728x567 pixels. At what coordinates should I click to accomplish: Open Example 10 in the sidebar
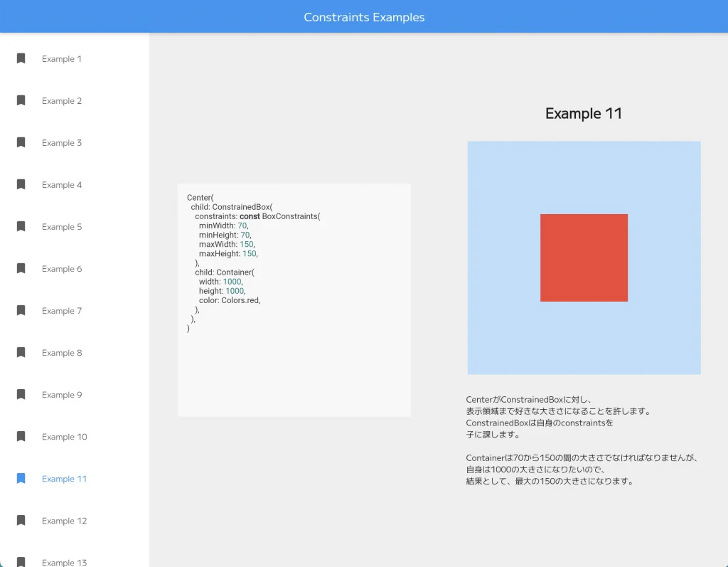pos(65,437)
